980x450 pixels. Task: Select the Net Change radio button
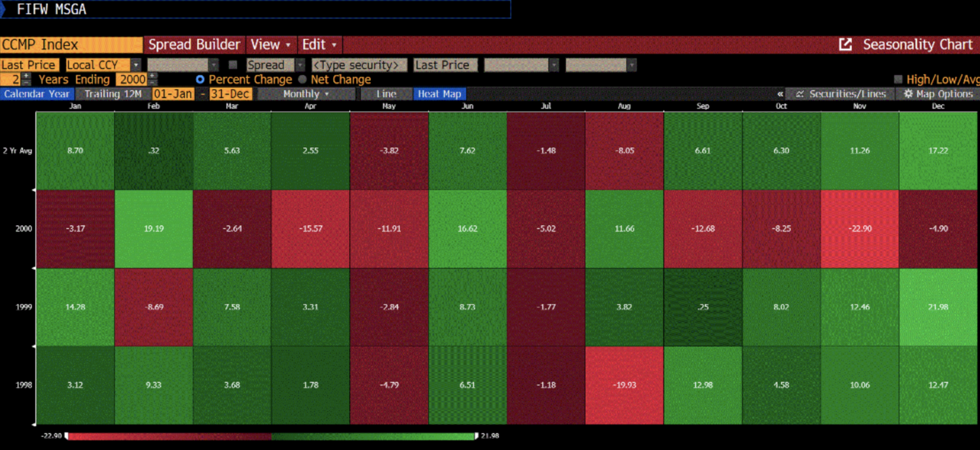click(x=302, y=80)
